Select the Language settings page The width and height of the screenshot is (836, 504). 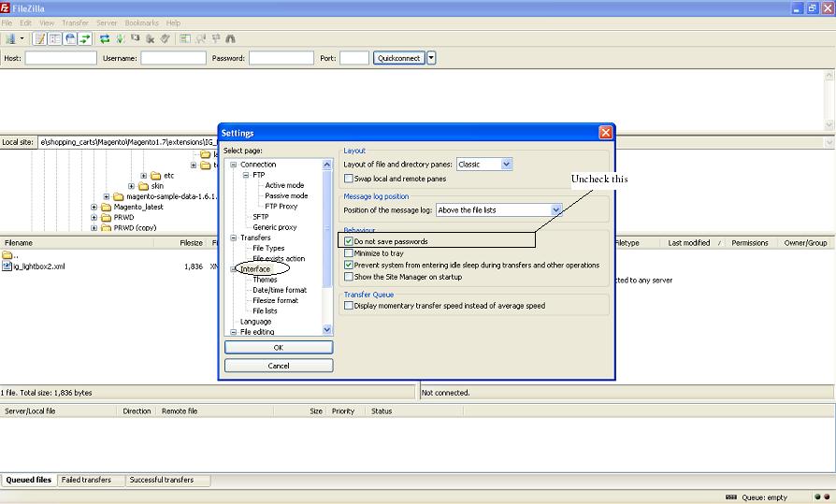(x=255, y=321)
